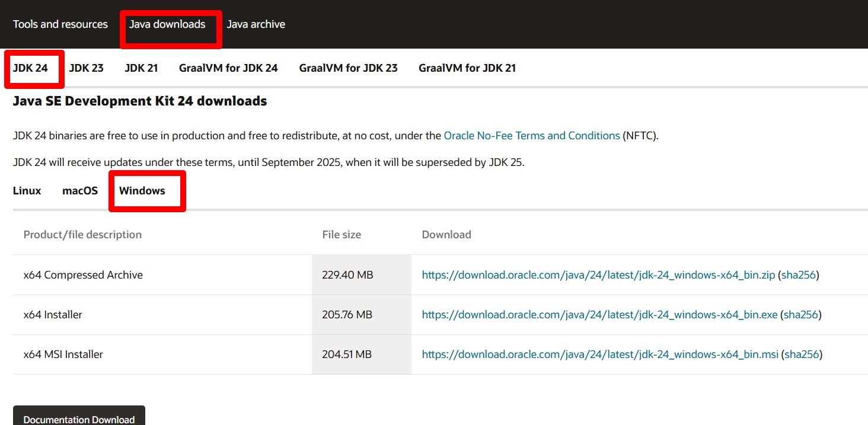Open the GraalVM for JDK 24 tab

tap(228, 68)
